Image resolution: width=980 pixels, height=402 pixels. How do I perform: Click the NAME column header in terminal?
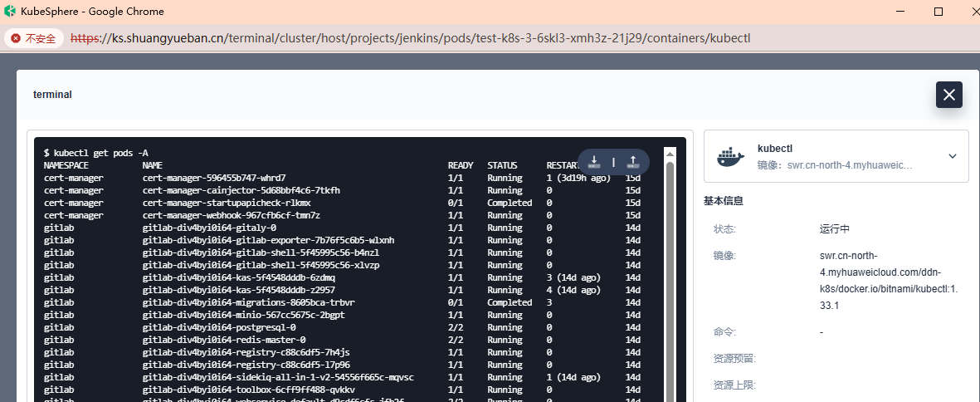point(153,165)
